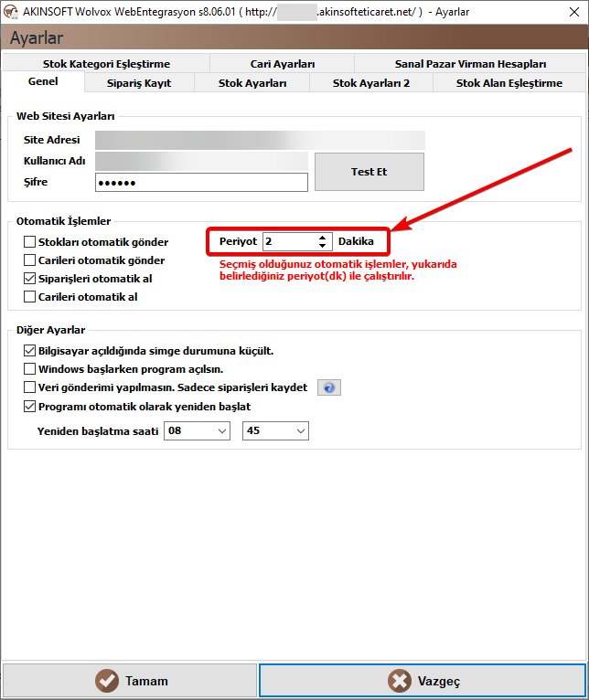Check Veri gönderimi yapılmasın option
Image resolution: width=589 pixels, height=700 pixels.
tap(29, 387)
